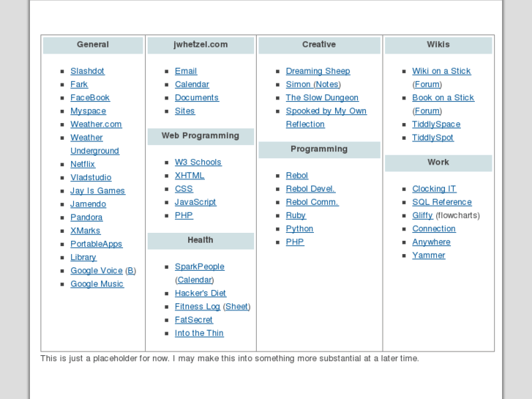Click the Work section heading
This screenshot has width=532, height=399.
pyautogui.click(x=438, y=163)
